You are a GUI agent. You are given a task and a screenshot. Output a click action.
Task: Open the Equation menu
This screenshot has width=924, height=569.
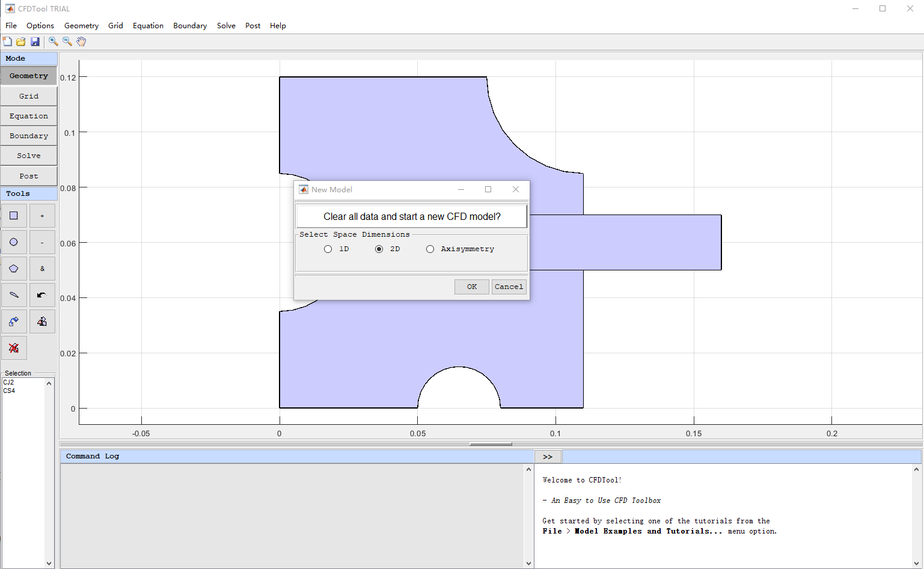click(x=148, y=25)
